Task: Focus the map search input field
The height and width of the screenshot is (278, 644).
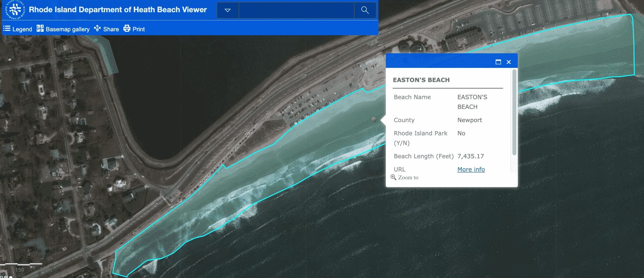Action: pos(297,10)
